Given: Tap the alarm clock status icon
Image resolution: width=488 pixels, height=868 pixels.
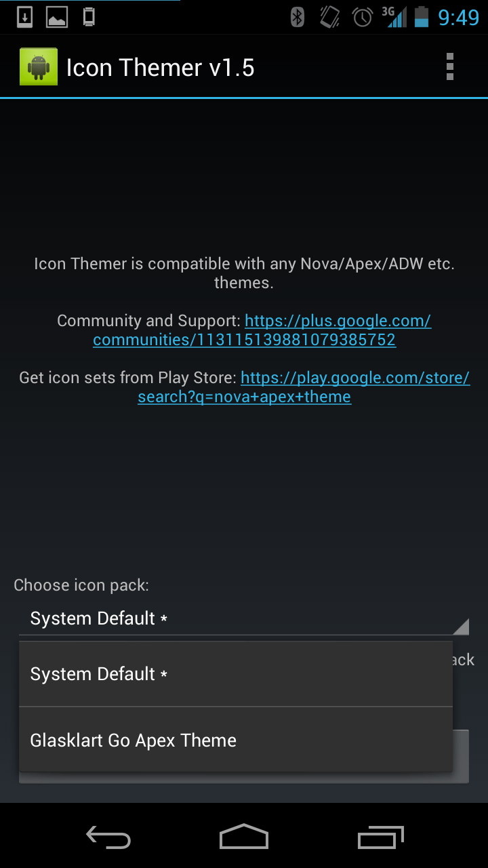Looking at the screenshot, I should coord(363,17).
